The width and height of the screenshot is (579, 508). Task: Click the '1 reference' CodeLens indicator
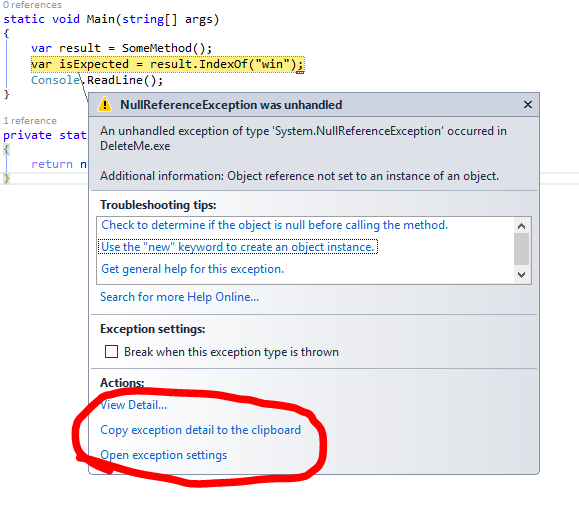[30, 121]
